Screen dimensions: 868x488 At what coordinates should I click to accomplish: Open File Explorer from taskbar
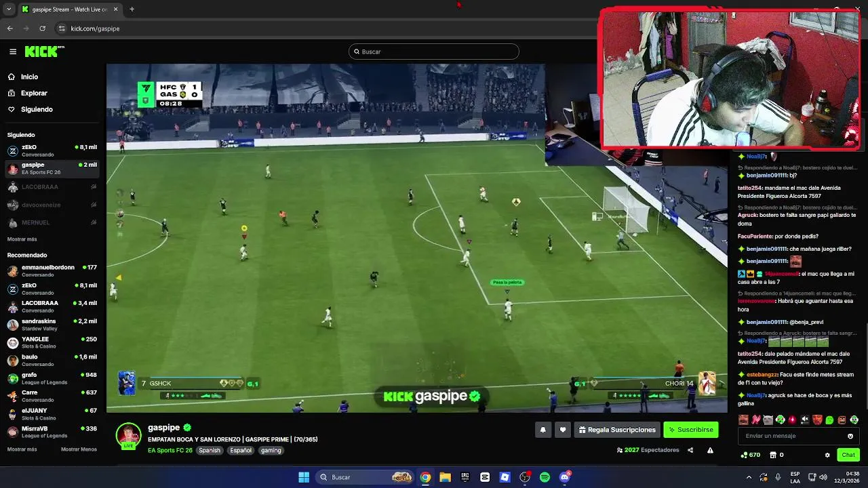point(445,477)
